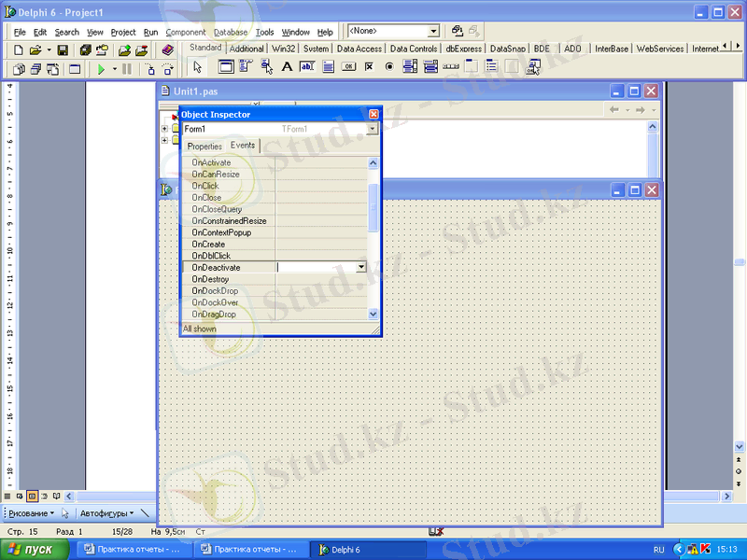Open the Component menu

(186, 33)
